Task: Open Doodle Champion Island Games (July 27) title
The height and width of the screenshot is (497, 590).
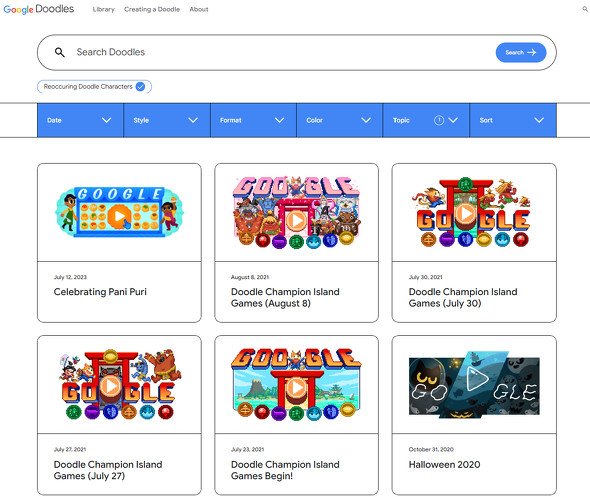Action: tap(108, 470)
